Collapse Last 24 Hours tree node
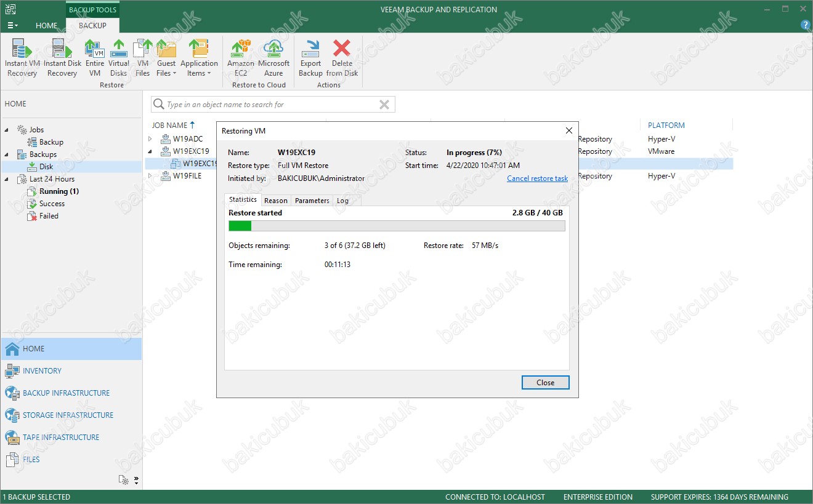This screenshot has width=813, height=504. [x=7, y=179]
